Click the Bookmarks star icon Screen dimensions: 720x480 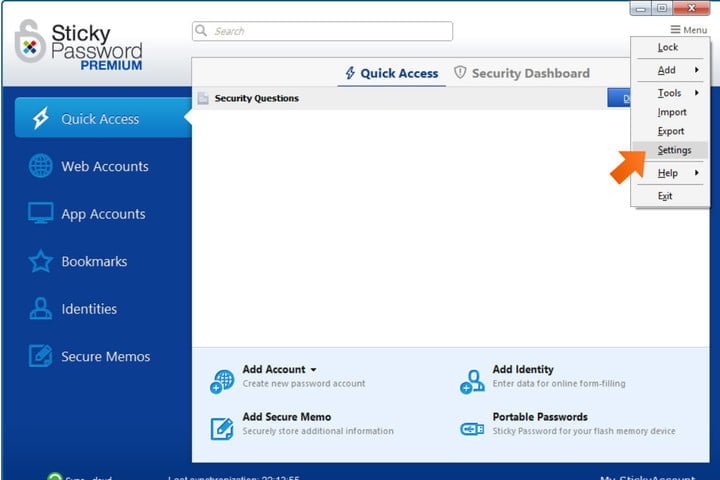(x=40, y=261)
